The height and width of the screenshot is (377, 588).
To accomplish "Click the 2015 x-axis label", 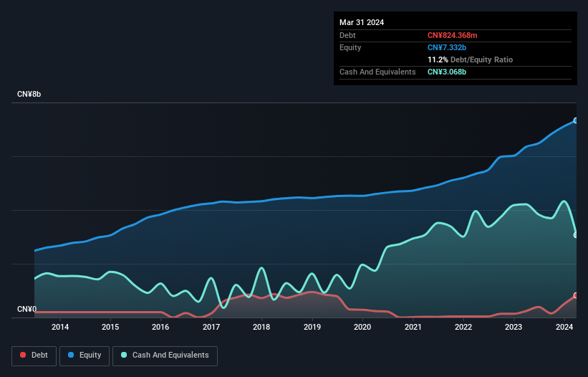I will click(110, 327).
